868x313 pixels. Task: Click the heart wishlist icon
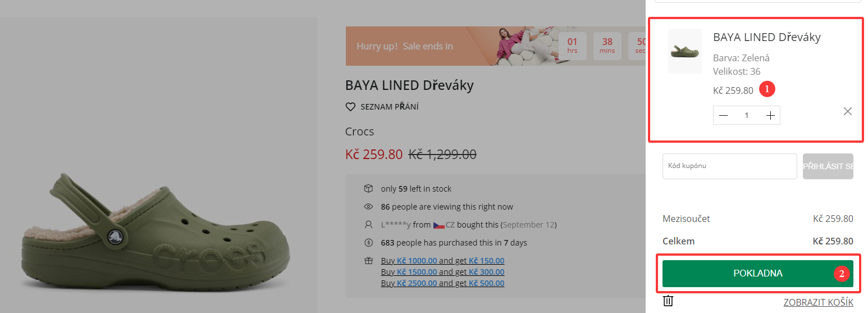[350, 107]
